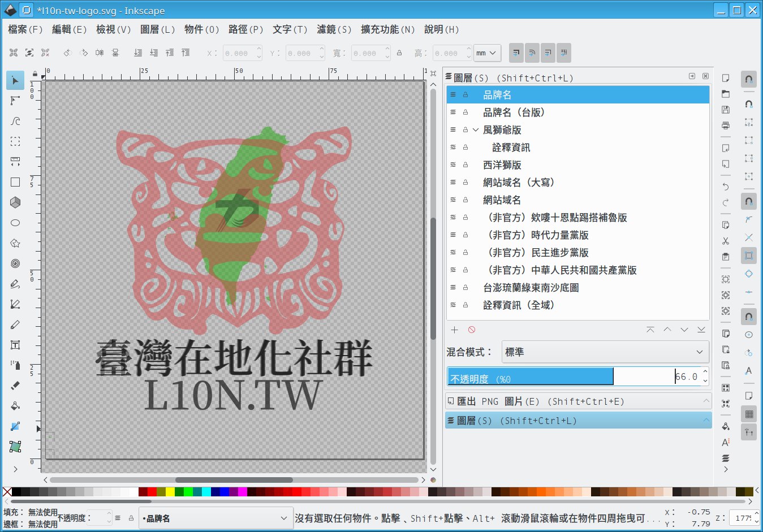
Task: Add a new layer with the plus icon
Action: [x=454, y=330]
